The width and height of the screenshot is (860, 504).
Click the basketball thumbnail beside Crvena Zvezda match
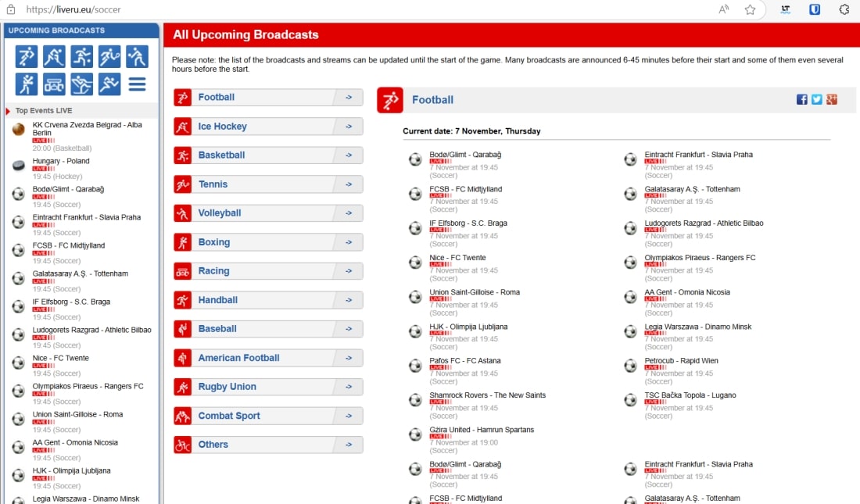coord(19,130)
